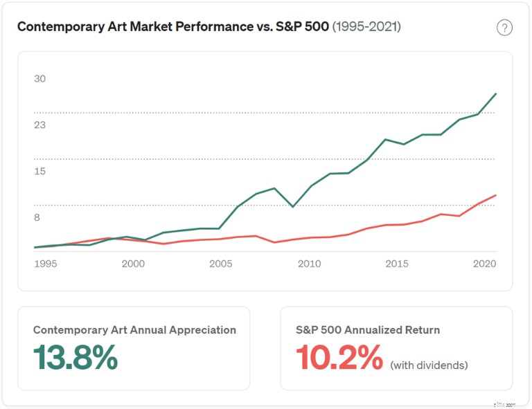Select the 2010 x-axis label
Image resolution: width=532 pixels, height=409 pixels.
309,264
